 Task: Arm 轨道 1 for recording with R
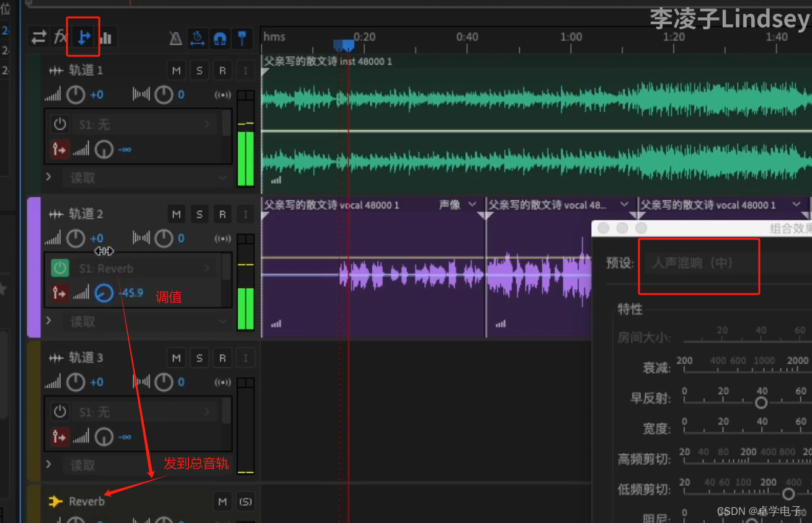pyautogui.click(x=222, y=71)
